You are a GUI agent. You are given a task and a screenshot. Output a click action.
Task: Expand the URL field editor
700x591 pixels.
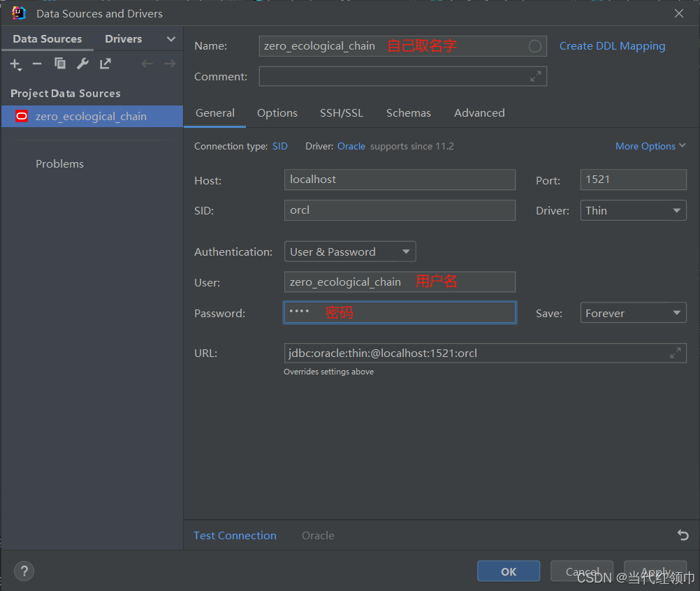676,353
